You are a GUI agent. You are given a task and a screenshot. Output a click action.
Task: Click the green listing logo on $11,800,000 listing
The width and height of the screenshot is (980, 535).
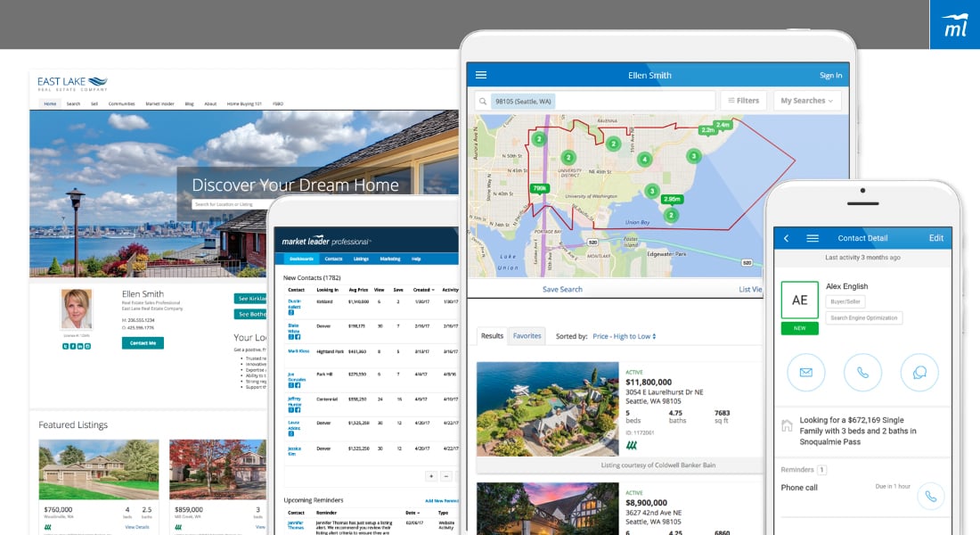[x=632, y=446]
